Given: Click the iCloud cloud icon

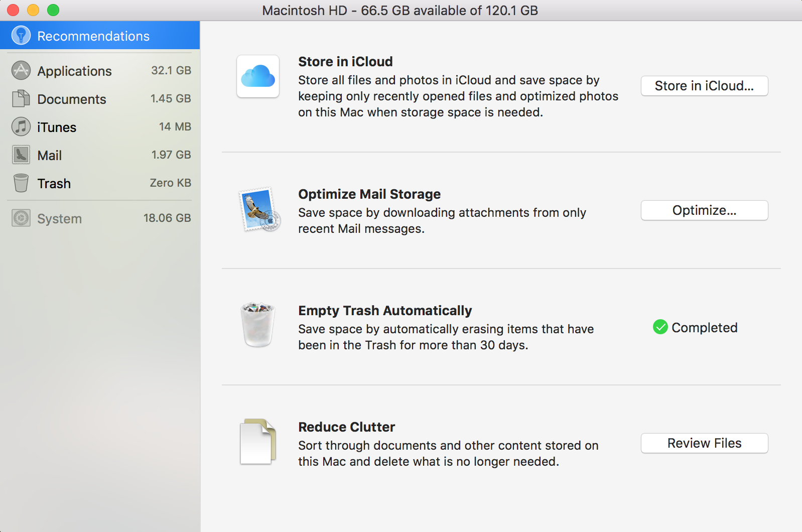Looking at the screenshot, I should pyautogui.click(x=258, y=76).
